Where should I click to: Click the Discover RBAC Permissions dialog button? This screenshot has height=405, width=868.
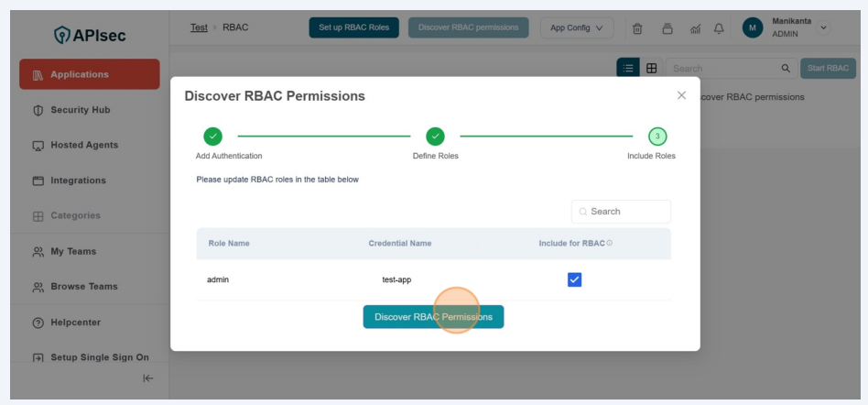pos(433,317)
